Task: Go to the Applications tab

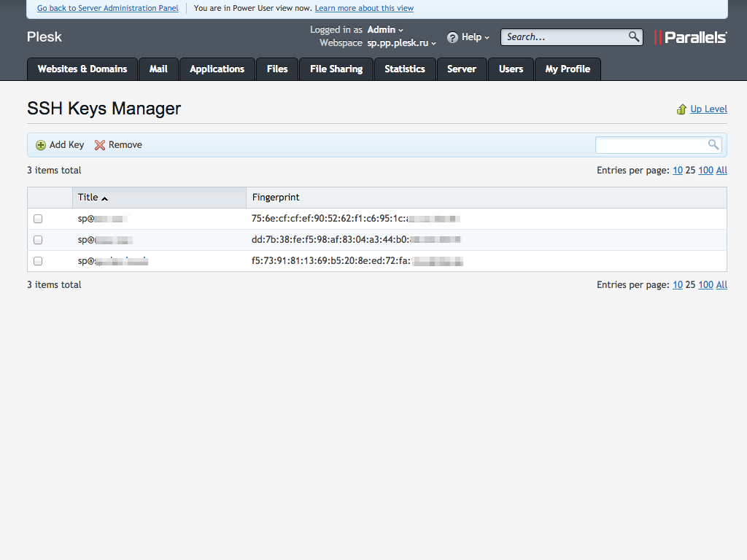Action: click(217, 69)
